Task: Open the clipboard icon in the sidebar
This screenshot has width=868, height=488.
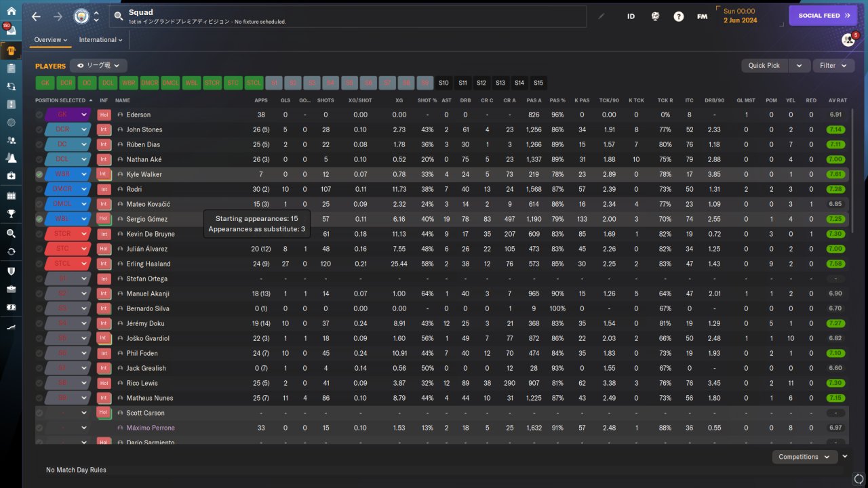Action: (11, 68)
